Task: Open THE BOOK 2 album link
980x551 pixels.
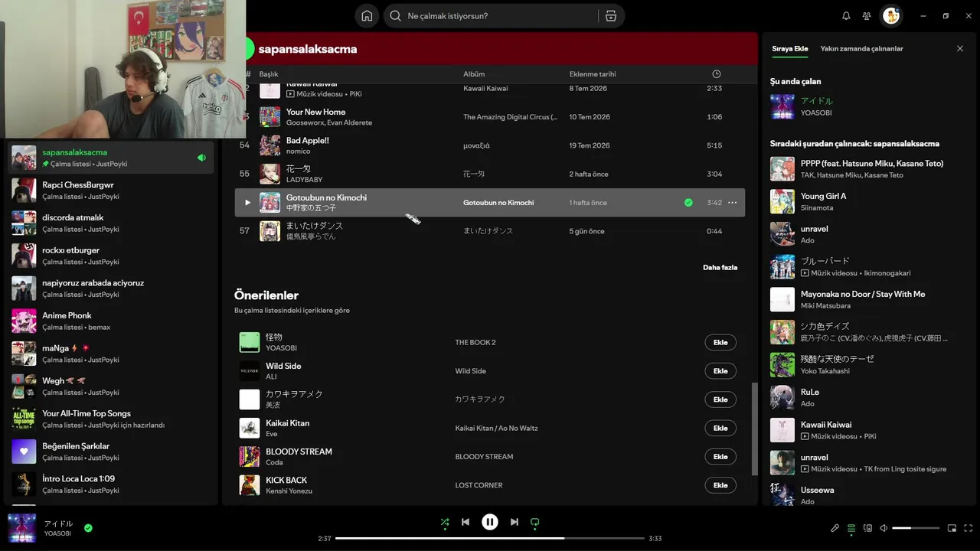Action: pos(475,342)
